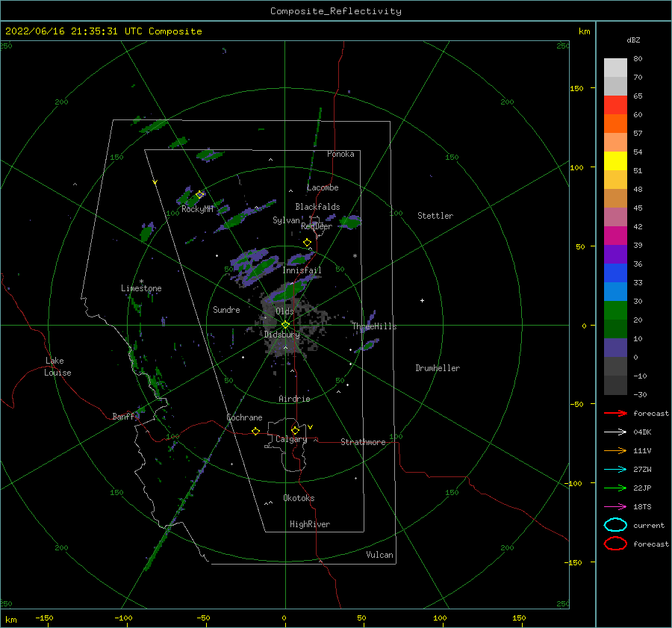Click the yellow diamond marker above Calgary label

tap(295, 430)
